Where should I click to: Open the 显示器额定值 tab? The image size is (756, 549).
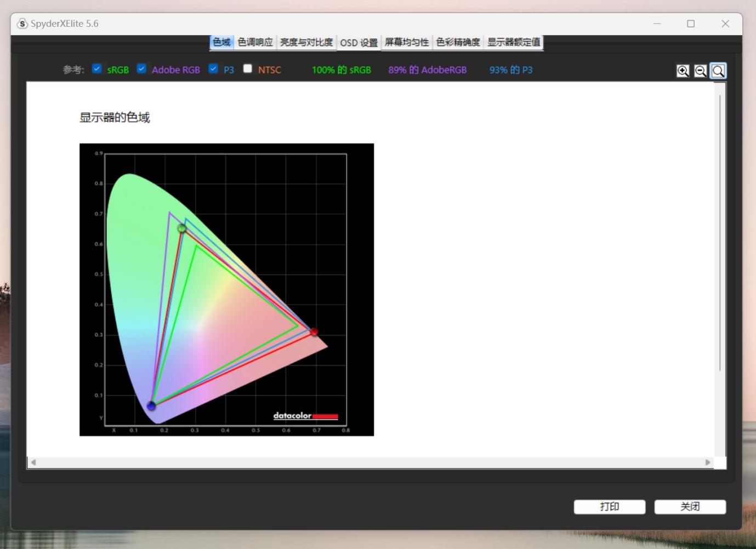(514, 42)
